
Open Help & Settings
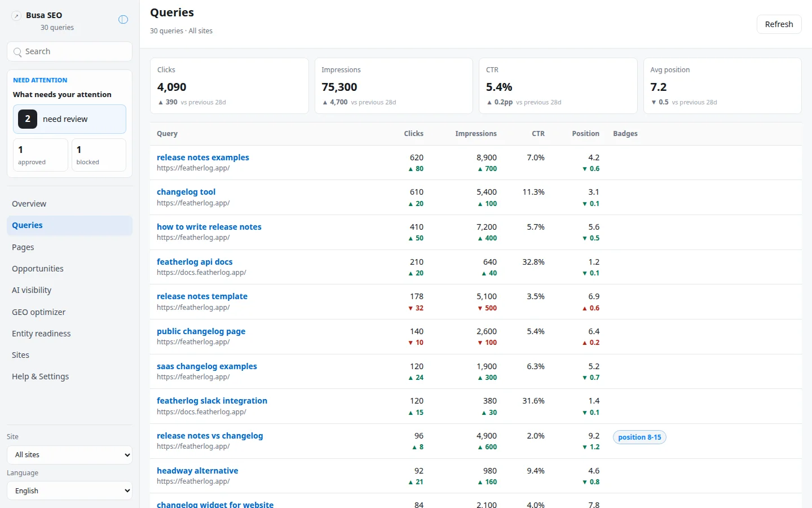(69, 376)
